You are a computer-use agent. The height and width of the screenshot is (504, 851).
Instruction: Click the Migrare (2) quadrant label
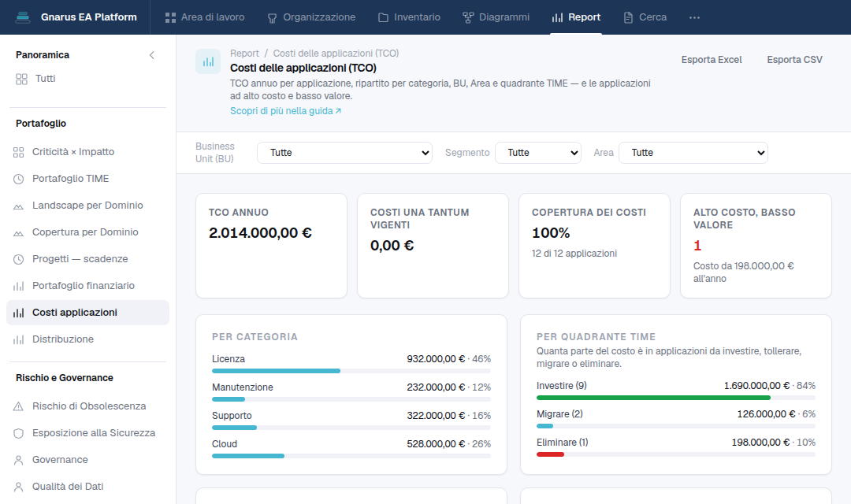(559, 414)
